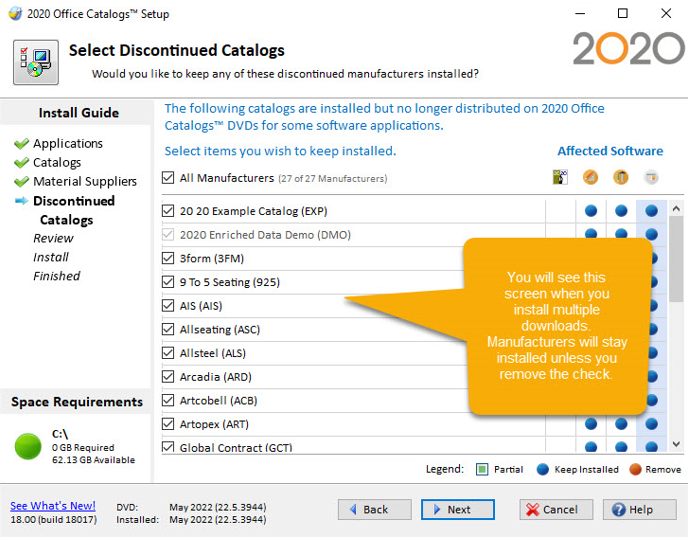Click the Keep Installed legend blue dot
Viewport: 688px width, 537px height.
[543, 469]
